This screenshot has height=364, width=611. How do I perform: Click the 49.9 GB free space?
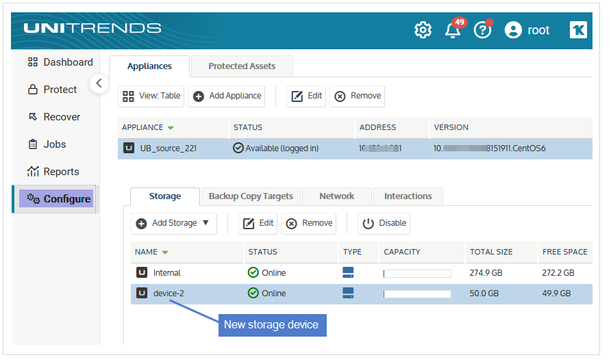click(556, 294)
